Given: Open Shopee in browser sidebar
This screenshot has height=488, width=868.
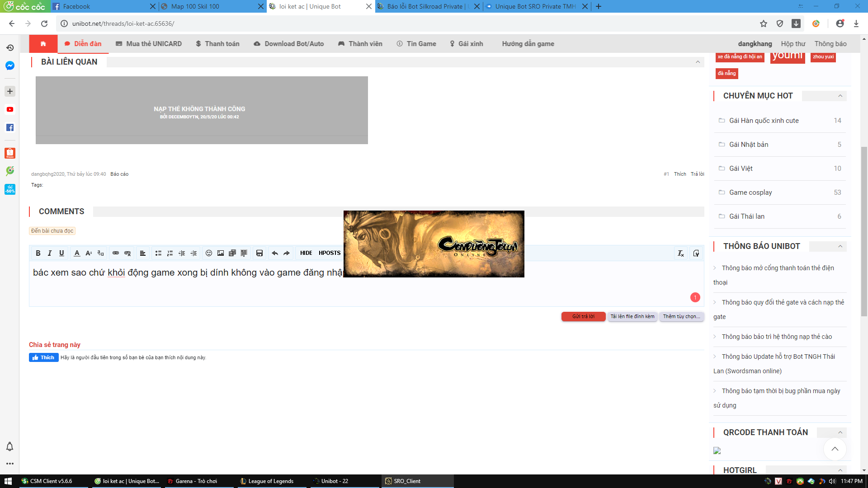Looking at the screenshot, I should 10,153.
